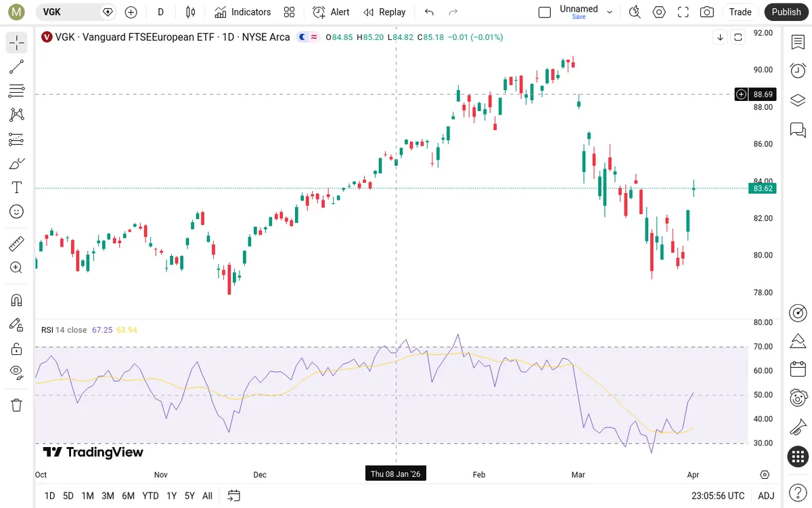
Task: Open the Indicators dialog
Action: click(242, 12)
